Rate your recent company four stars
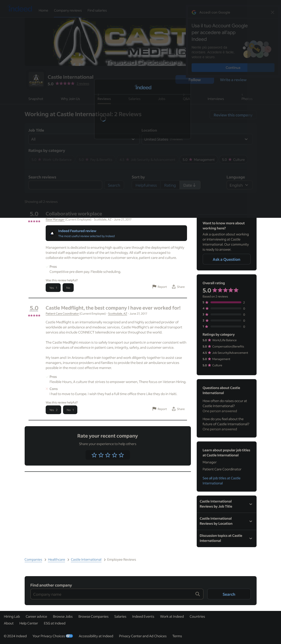Viewport: 281px width, 644px height. (x=114, y=455)
